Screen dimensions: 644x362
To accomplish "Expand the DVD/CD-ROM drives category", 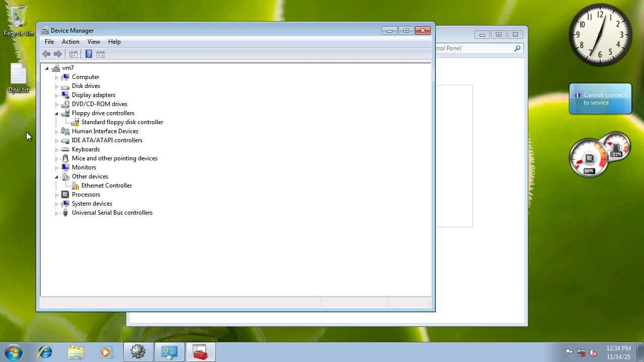I will click(x=56, y=105).
